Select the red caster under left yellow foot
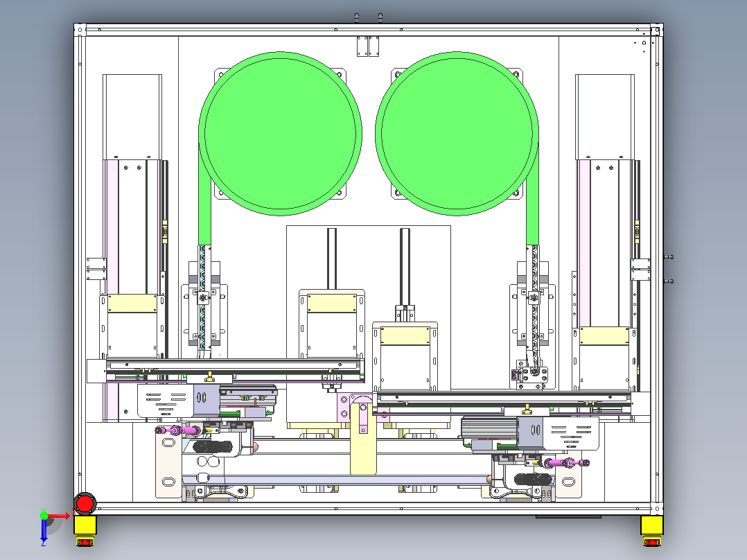Viewport: 747px width, 560px height. point(85,542)
